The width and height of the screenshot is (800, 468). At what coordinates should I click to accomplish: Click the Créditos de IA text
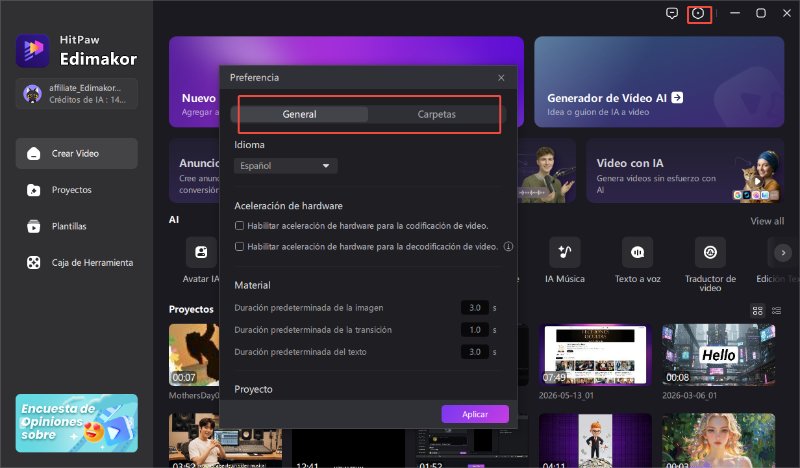[x=87, y=100]
